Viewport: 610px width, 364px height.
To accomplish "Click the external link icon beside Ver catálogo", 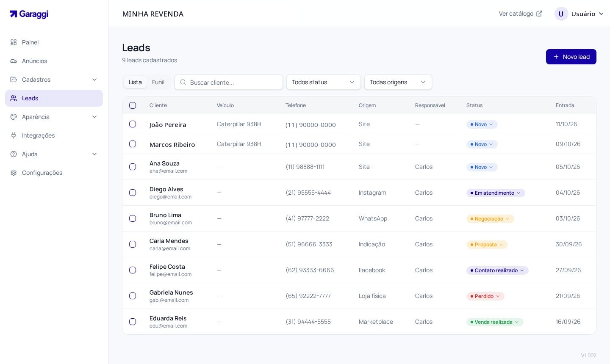I will tap(539, 14).
